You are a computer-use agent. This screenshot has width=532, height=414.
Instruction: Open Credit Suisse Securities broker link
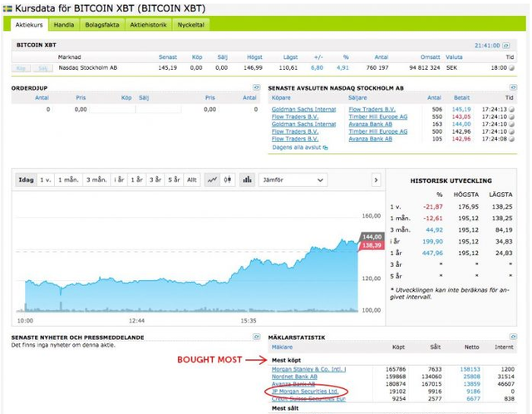click(x=308, y=399)
